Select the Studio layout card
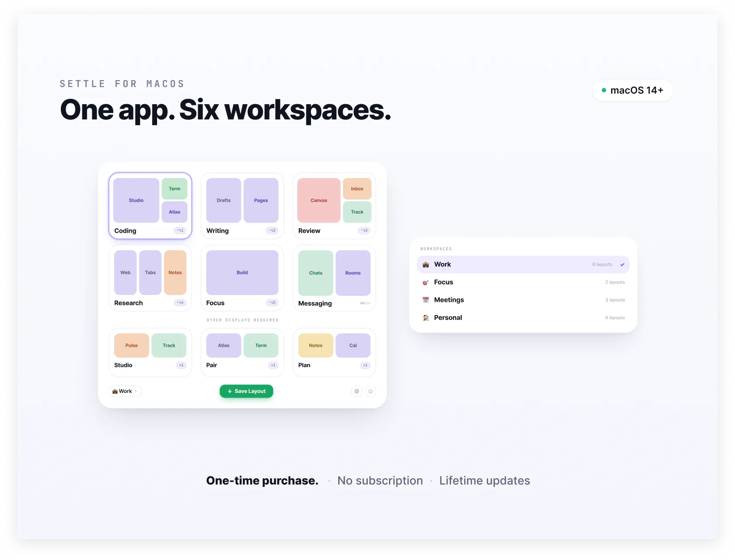 [x=150, y=353]
